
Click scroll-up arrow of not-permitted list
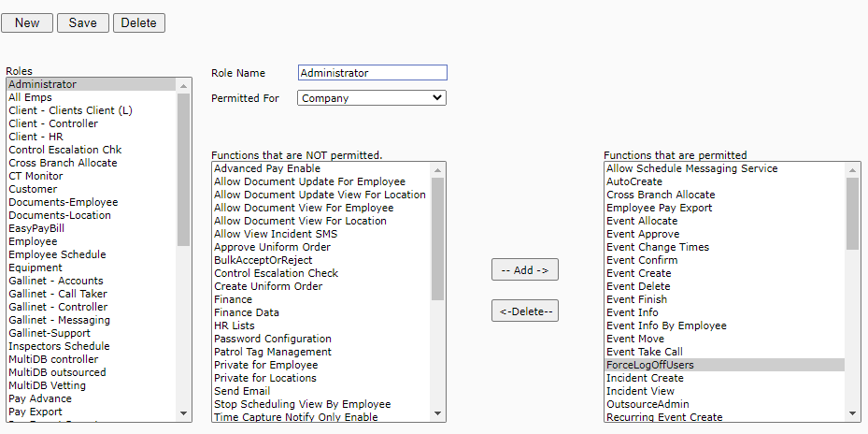coord(437,169)
